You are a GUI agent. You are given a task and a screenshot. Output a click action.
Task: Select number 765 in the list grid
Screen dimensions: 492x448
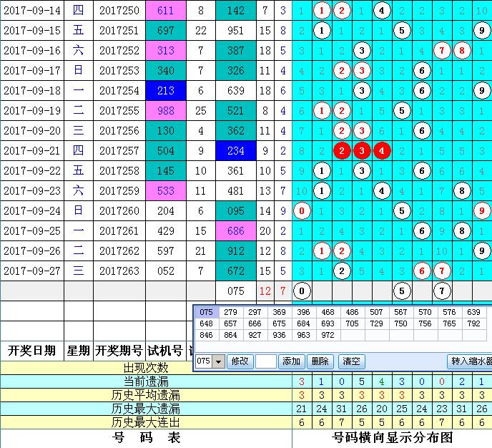[449, 323]
